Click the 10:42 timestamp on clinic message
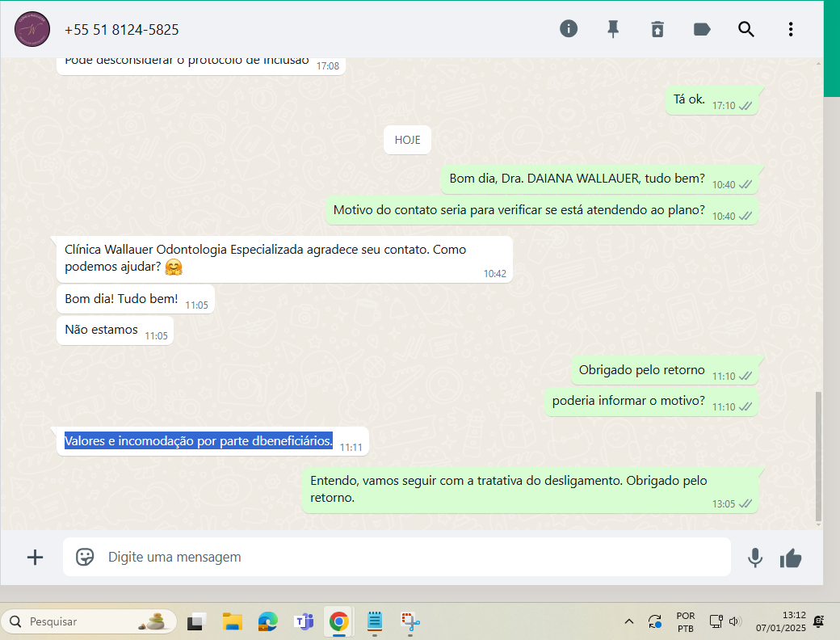840x640 pixels. click(x=494, y=274)
